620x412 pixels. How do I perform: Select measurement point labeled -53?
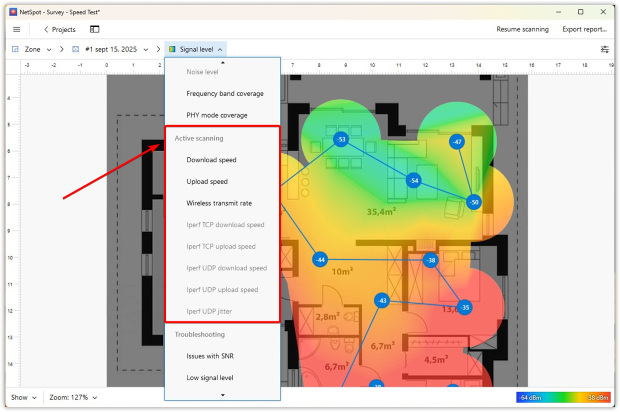[x=341, y=139]
